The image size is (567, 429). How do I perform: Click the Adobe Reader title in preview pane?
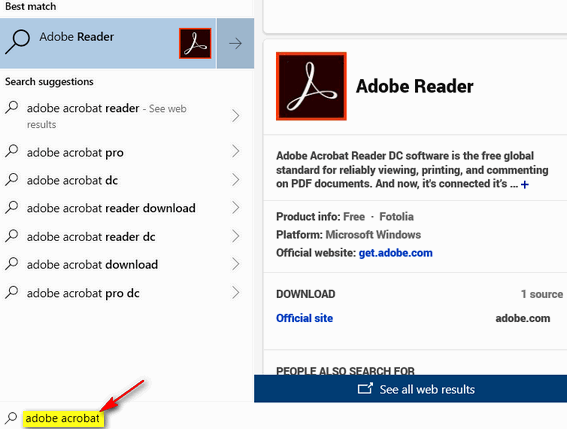(414, 86)
